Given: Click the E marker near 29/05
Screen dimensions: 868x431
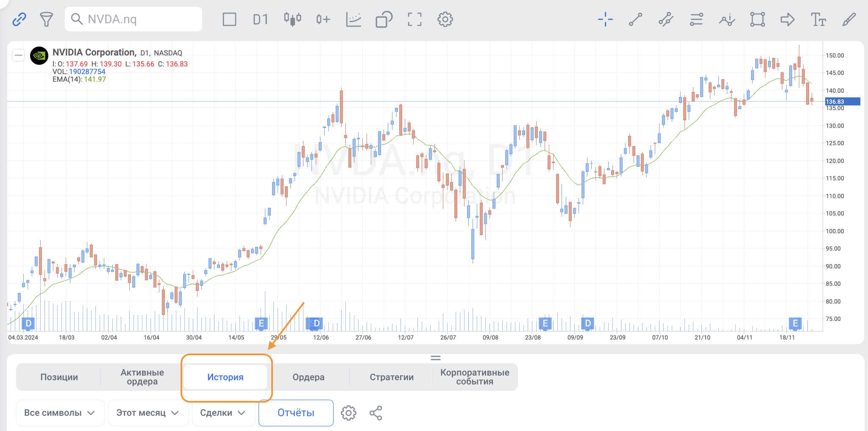Looking at the screenshot, I should click(261, 323).
